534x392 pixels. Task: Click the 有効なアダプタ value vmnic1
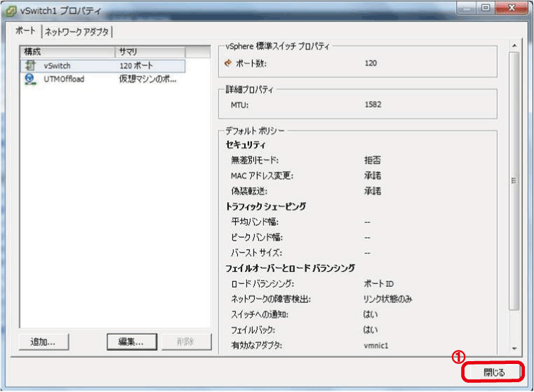click(x=376, y=346)
